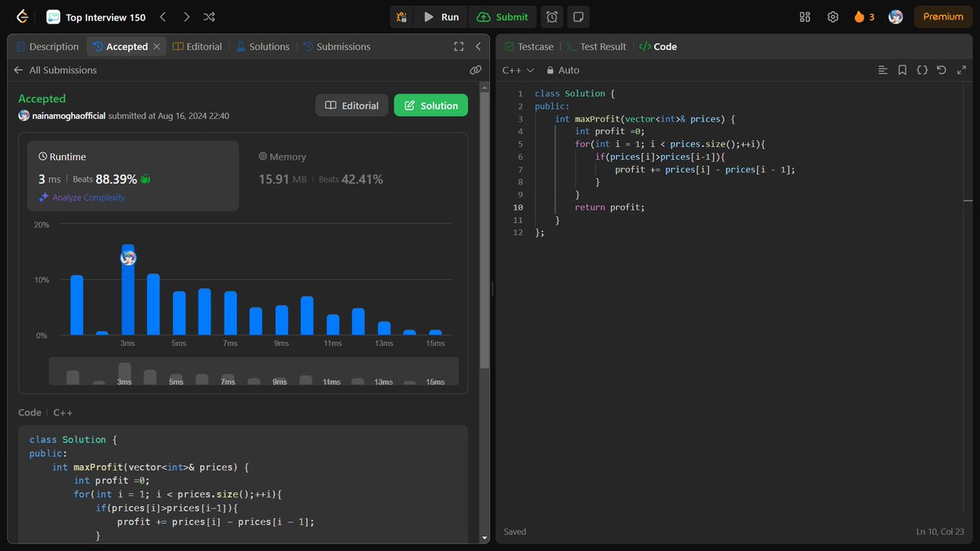
Task: Select the Memory stats card
Action: coord(352,167)
